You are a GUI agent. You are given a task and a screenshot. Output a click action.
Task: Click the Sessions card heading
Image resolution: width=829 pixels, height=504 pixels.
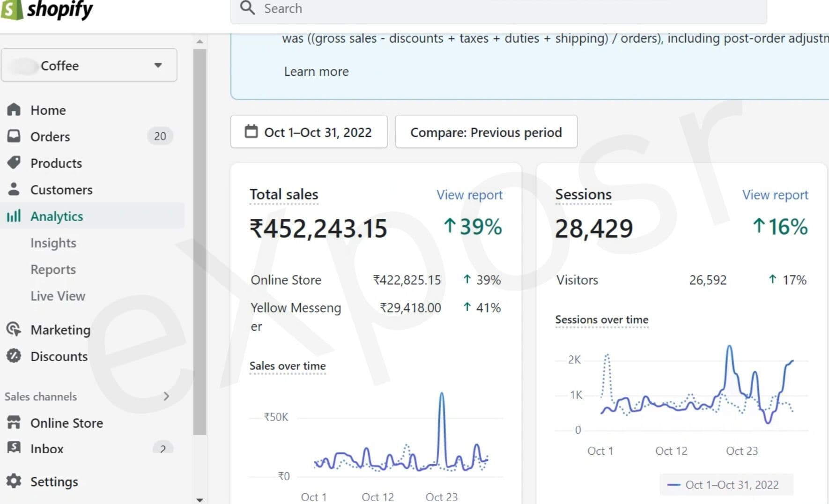[583, 194]
